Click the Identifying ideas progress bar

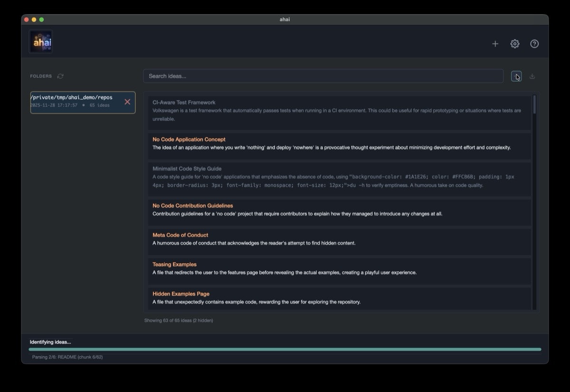[285, 348]
